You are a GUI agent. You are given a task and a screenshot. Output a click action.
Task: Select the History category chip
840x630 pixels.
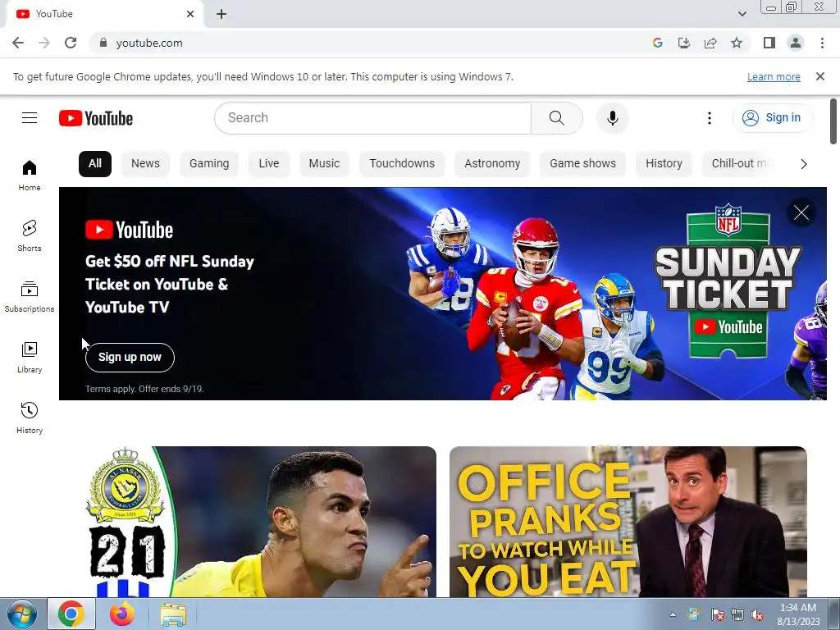pos(664,163)
